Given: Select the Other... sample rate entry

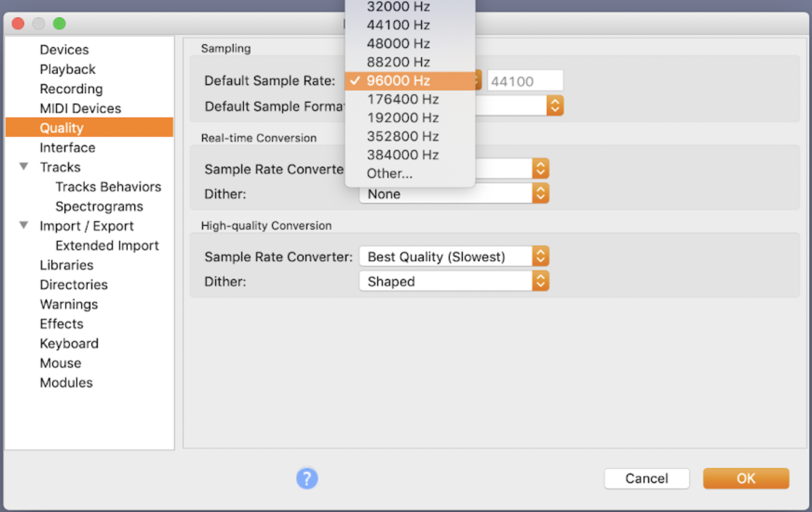Looking at the screenshot, I should [389, 174].
